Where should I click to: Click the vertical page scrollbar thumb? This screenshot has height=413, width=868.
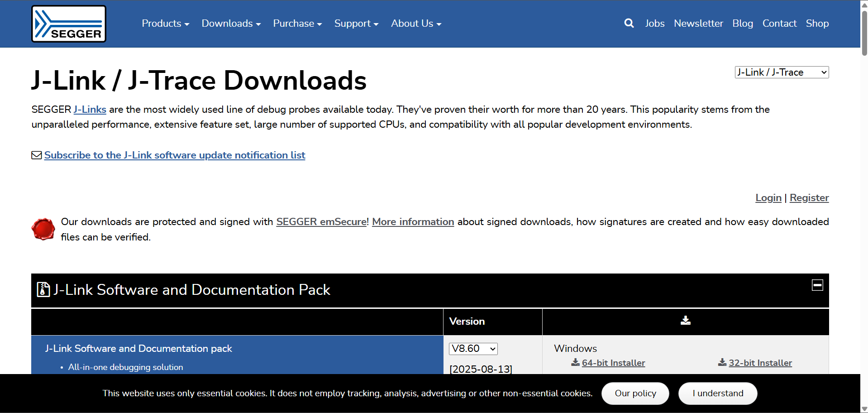click(864, 33)
